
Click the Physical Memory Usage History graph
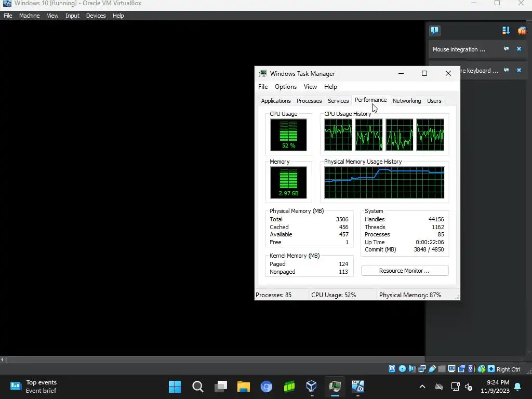coord(384,182)
